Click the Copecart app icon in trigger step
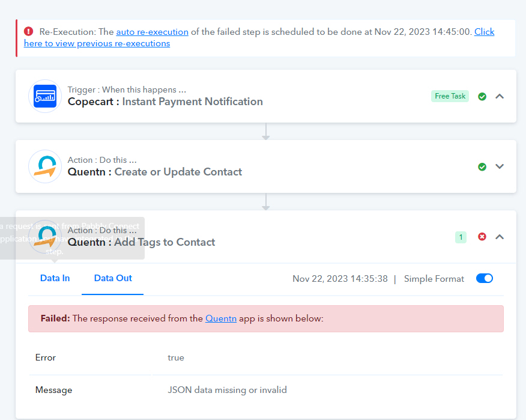Image resolution: width=526 pixels, height=420 pixels. pos(45,96)
